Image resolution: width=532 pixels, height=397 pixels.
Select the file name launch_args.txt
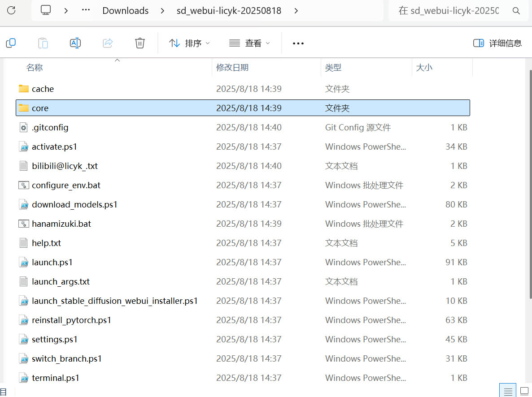click(x=61, y=282)
